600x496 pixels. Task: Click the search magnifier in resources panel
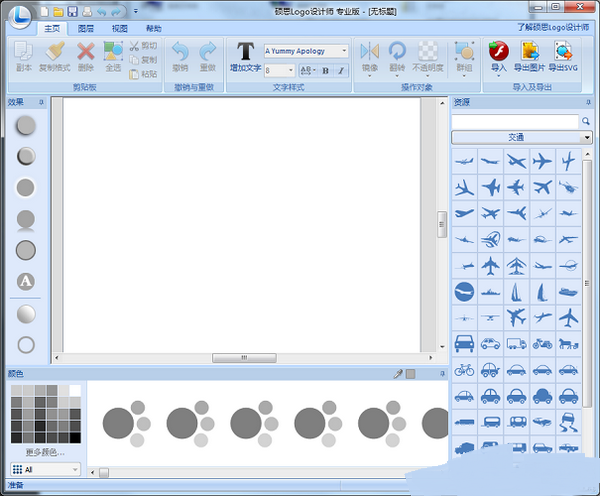(x=585, y=121)
